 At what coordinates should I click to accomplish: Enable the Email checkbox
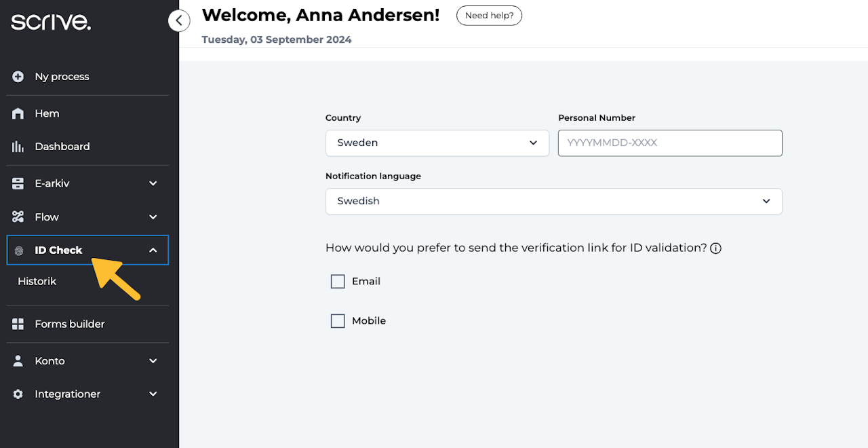338,282
